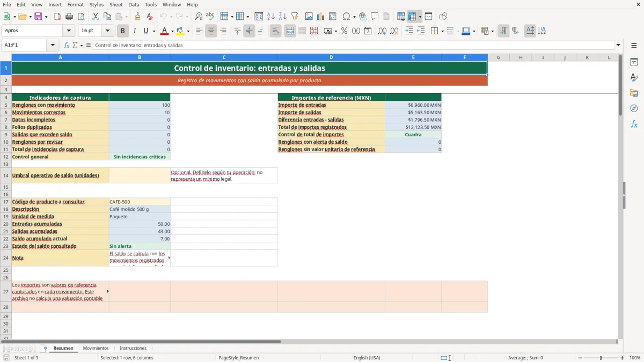Screen dimensions: 644x362
Task: Open Print Preview toggle
Action: (x=81, y=17)
